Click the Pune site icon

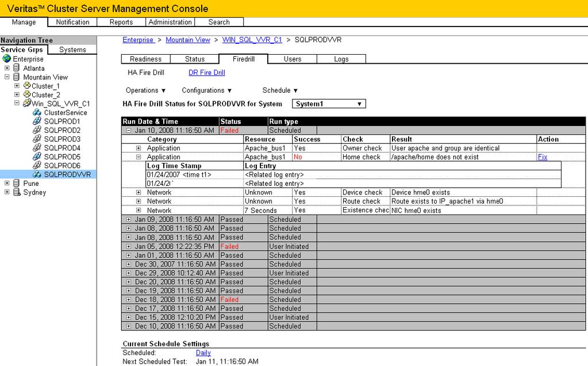pos(16,183)
